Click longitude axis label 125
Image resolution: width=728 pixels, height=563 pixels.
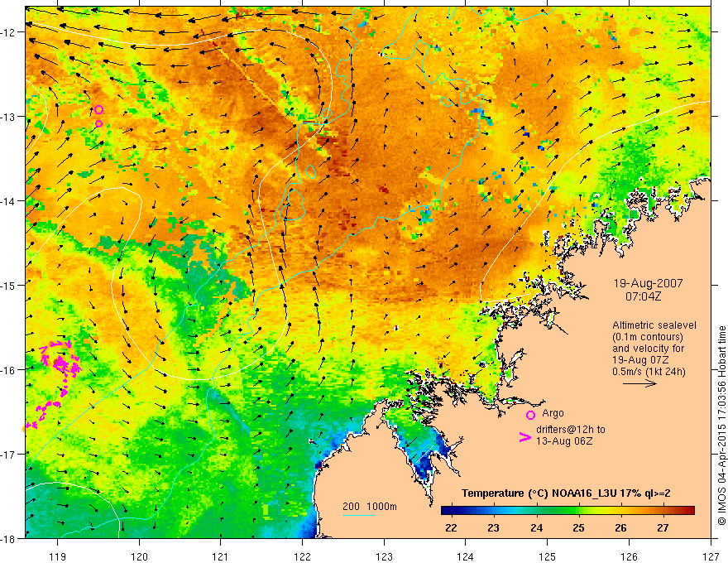[548, 556]
